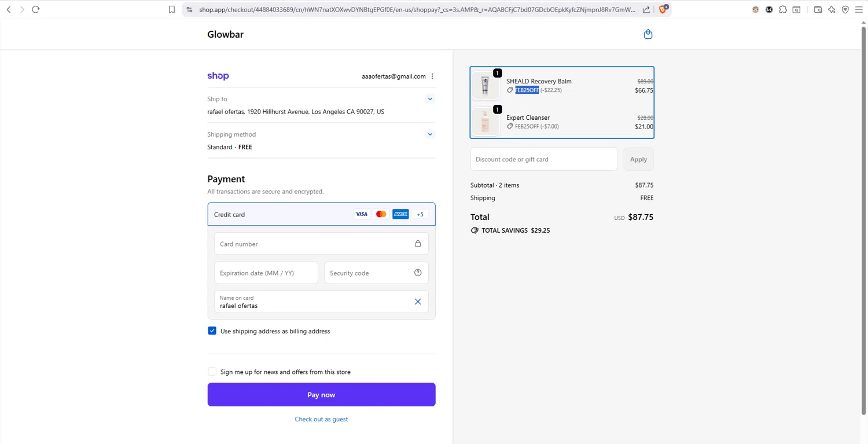
Task: Open browser extensions puzzle icon
Action: pos(783,9)
